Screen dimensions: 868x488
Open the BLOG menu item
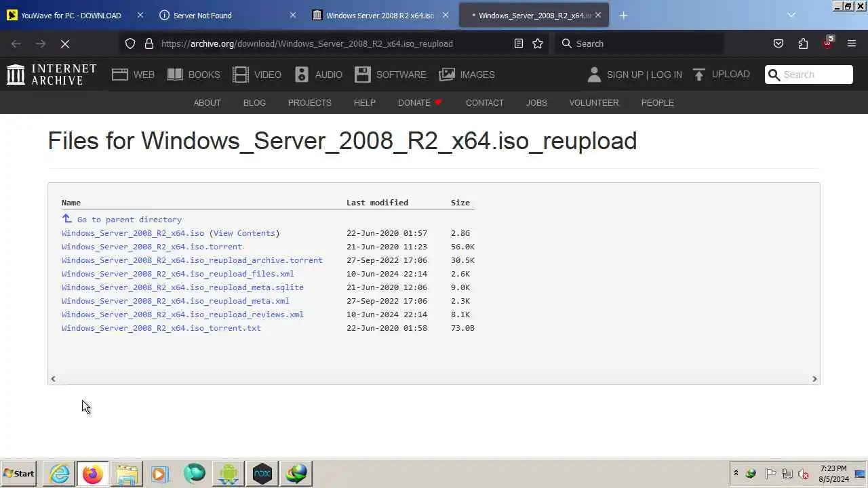[254, 103]
